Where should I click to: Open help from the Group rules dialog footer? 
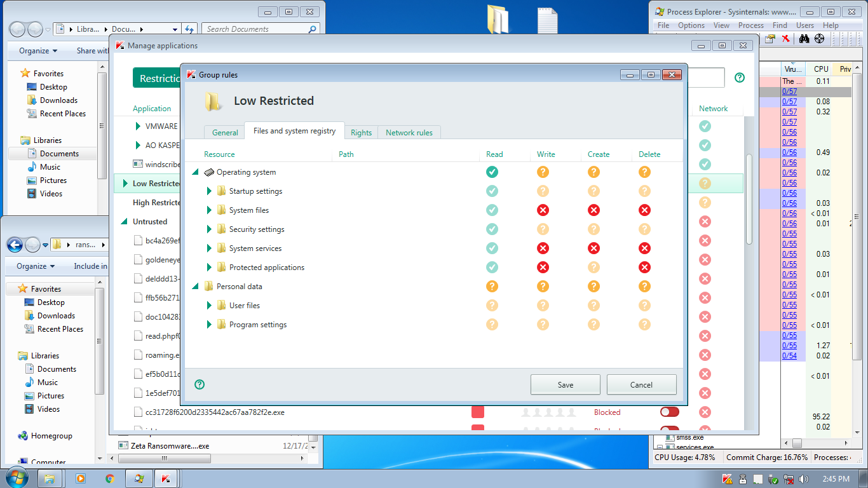[200, 384]
